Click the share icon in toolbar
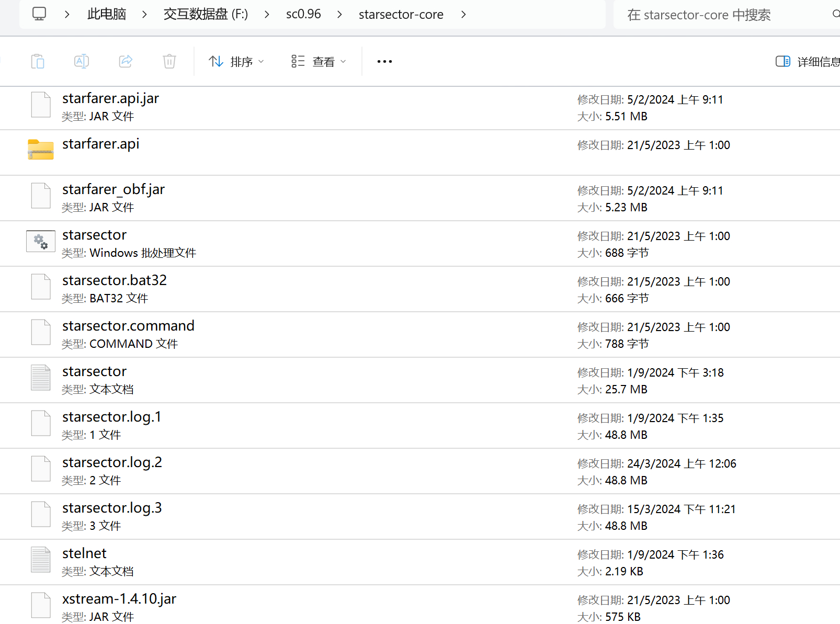The width and height of the screenshot is (840, 624). click(x=126, y=62)
